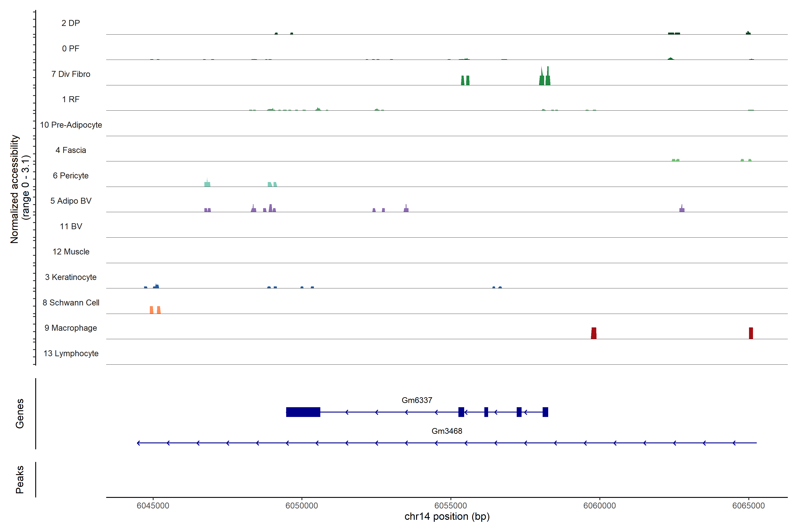
Task: Click the Genes panel label
Action: tap(20, 413)
